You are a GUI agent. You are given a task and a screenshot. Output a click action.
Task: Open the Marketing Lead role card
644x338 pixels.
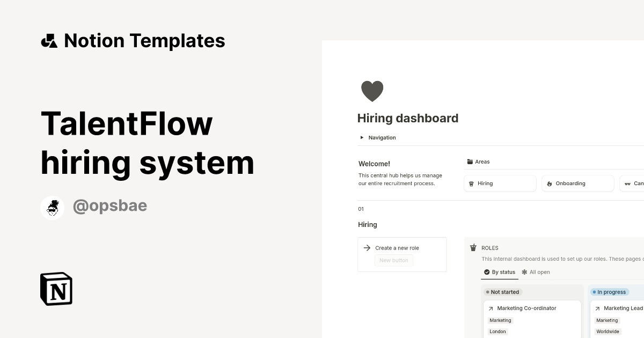(623, 308)
